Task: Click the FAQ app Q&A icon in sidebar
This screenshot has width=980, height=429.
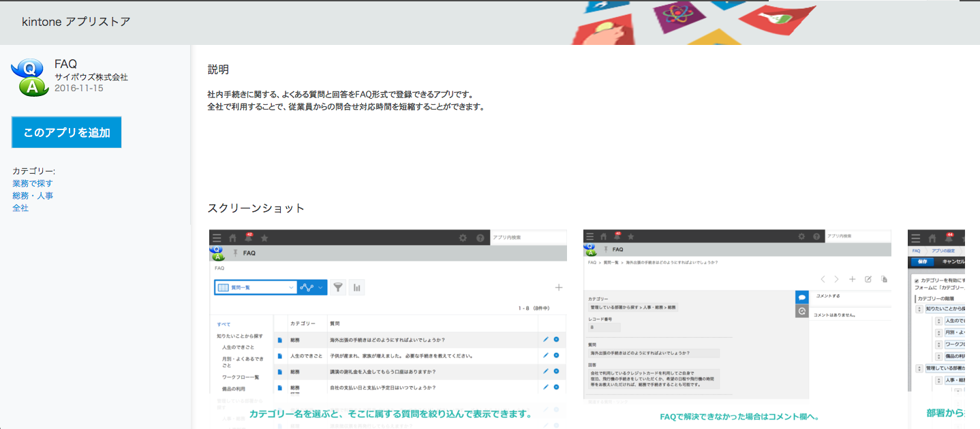Action: (x=29, y=76)
